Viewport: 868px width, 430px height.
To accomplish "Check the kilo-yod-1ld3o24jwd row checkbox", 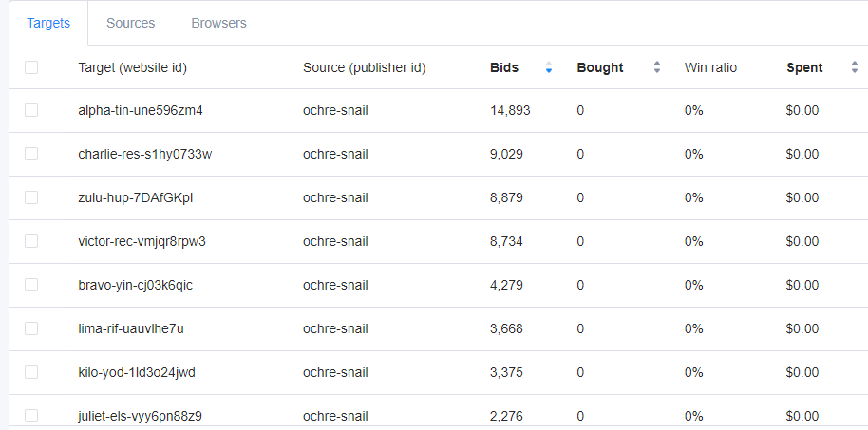I will (x=31, y=372).
